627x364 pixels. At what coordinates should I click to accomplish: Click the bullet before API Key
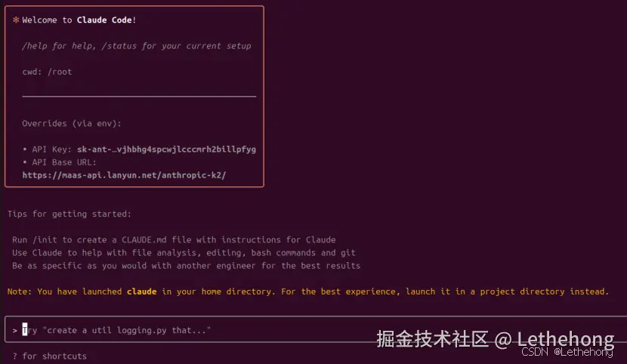coord(25,149)
